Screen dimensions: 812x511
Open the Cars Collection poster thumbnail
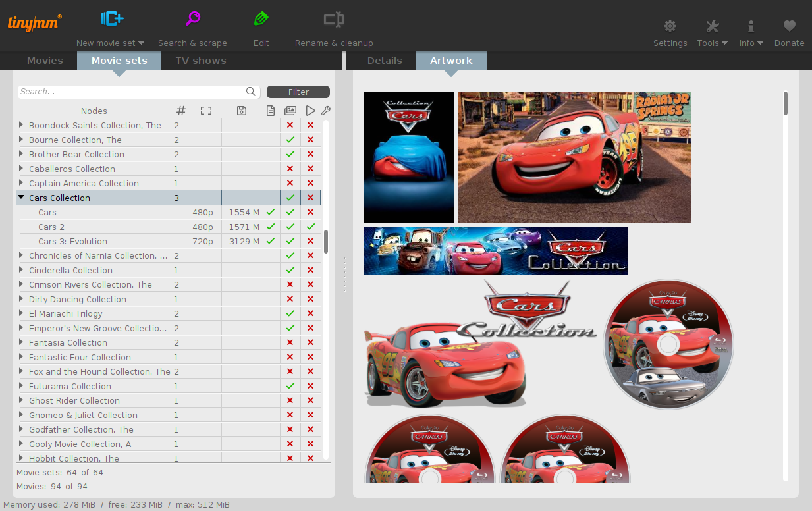pyautogui.click(x=409, y=157)
